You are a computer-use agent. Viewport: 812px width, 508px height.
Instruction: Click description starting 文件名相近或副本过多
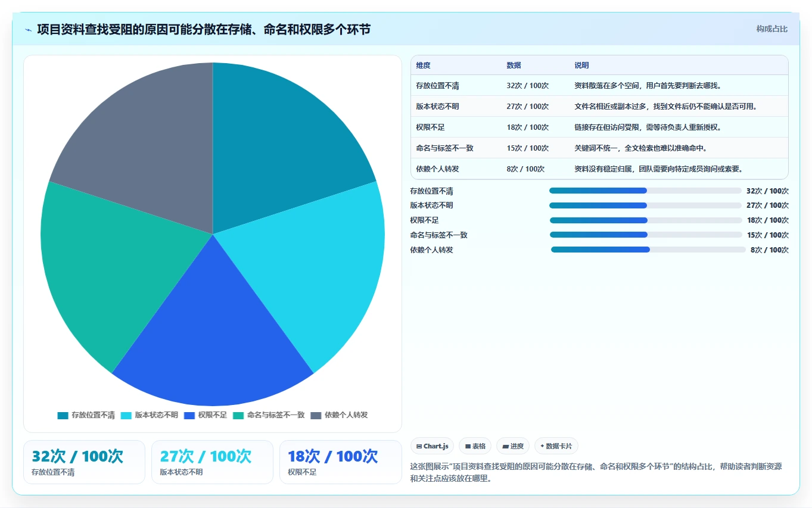tap(666, 107)
